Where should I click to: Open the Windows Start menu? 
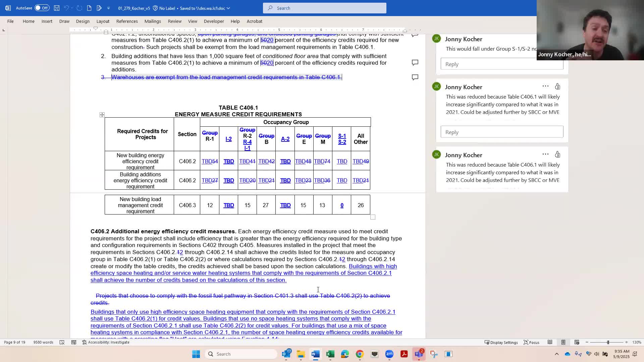pyautogui.click(x=196, y=354)
